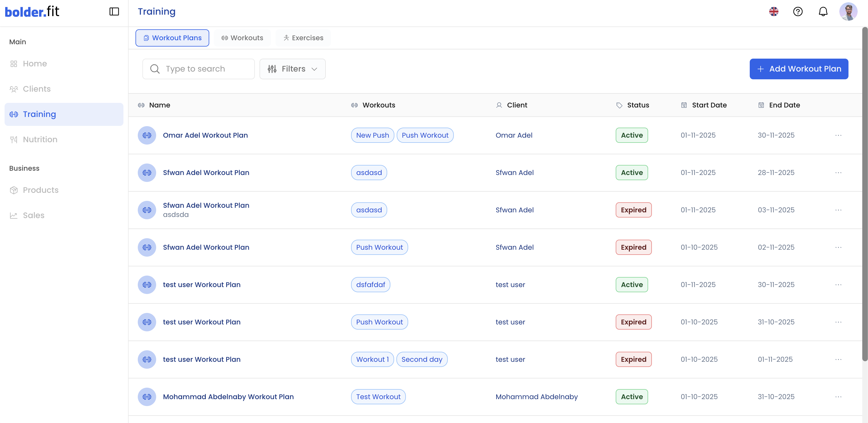Click dumbbell icon of Omar Adel plan
Image resolution: width=868 pixels, height=423 pixels.
click(147, 135)
